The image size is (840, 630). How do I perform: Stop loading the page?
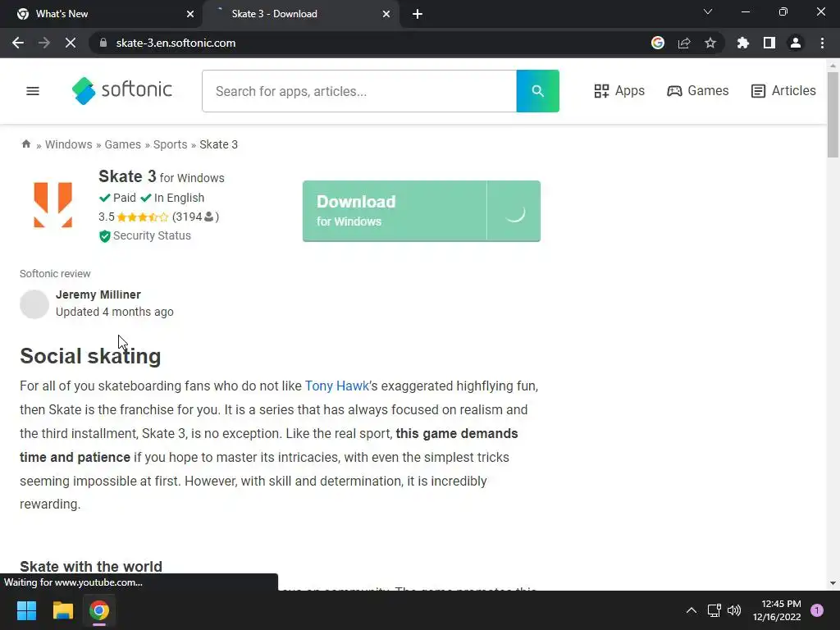coord(71,43)
